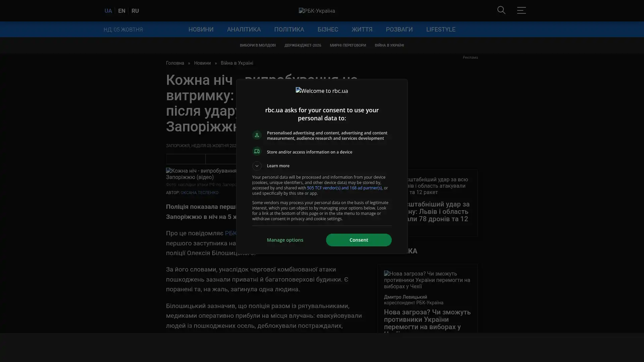Screen dimensions: 644x362
Task: Open Війна в Україні breadcrumb link
Action: tap(236, 63)
